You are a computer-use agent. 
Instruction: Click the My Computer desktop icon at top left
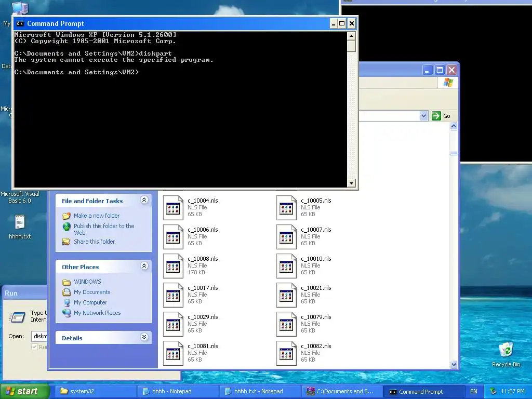(x=20, y=7)
